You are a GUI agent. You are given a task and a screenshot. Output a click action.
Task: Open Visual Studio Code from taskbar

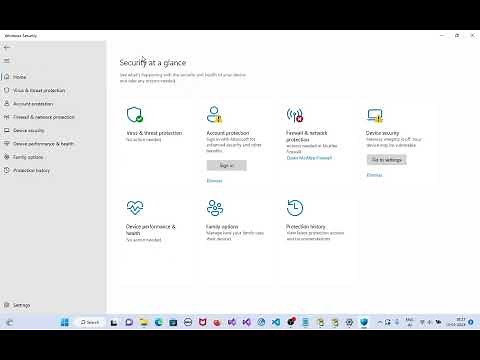coord(276,322)
